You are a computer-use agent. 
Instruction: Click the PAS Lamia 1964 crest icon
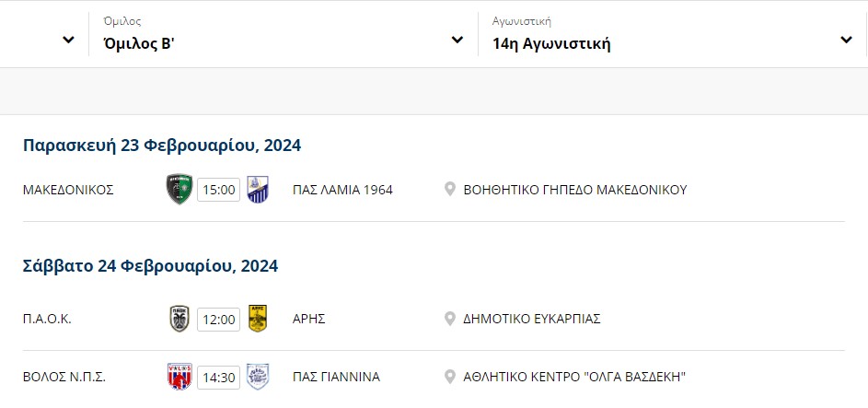point(258,190)
